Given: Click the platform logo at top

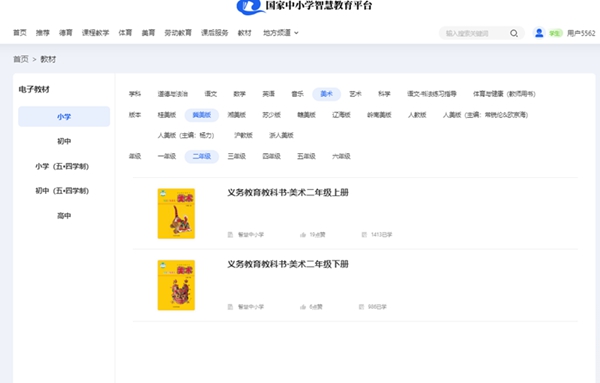Looking at the screenshot, I should [305, 6].
